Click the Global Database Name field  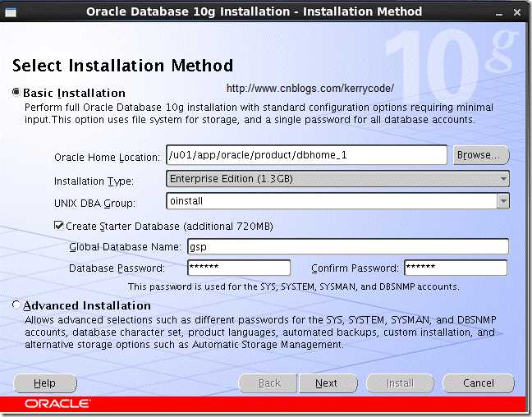pyautogui.click(x=348, y=246)
